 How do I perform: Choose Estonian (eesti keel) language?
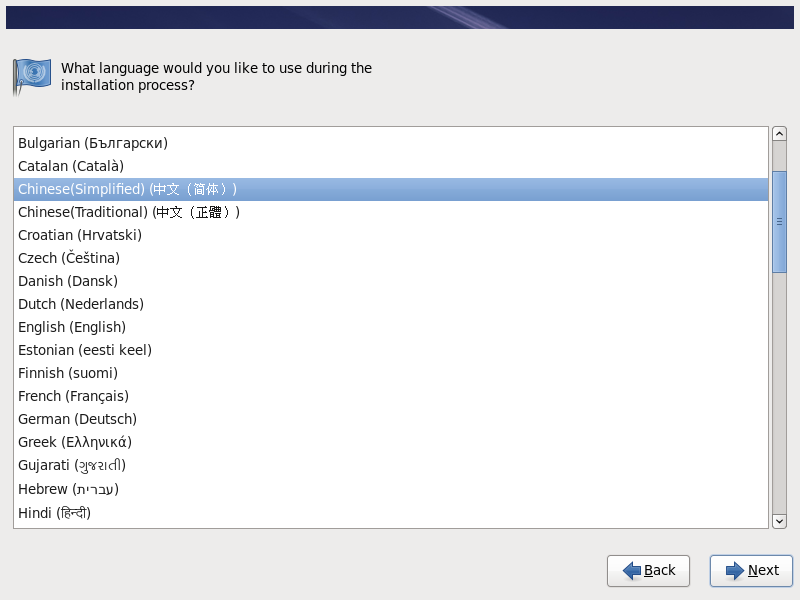[85, 350]
